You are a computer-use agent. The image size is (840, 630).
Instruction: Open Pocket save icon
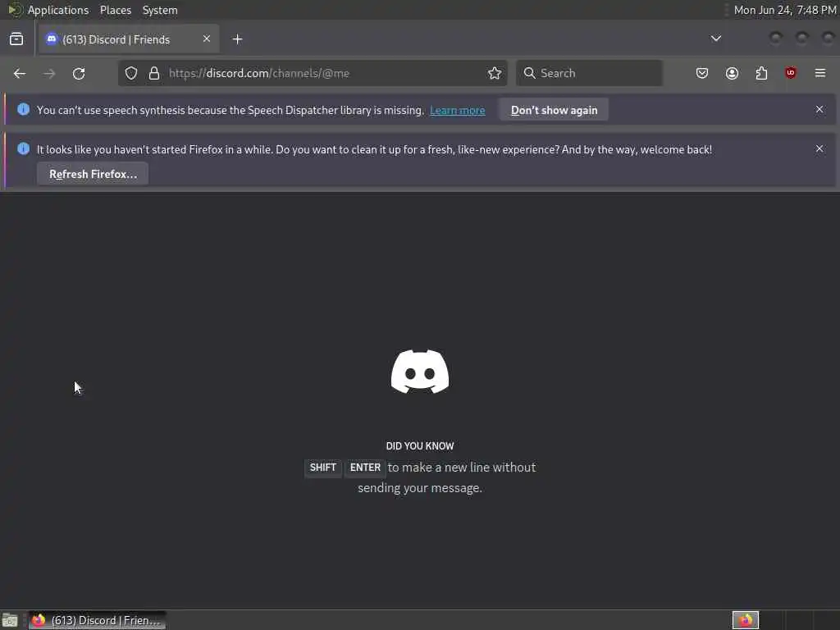702,73
